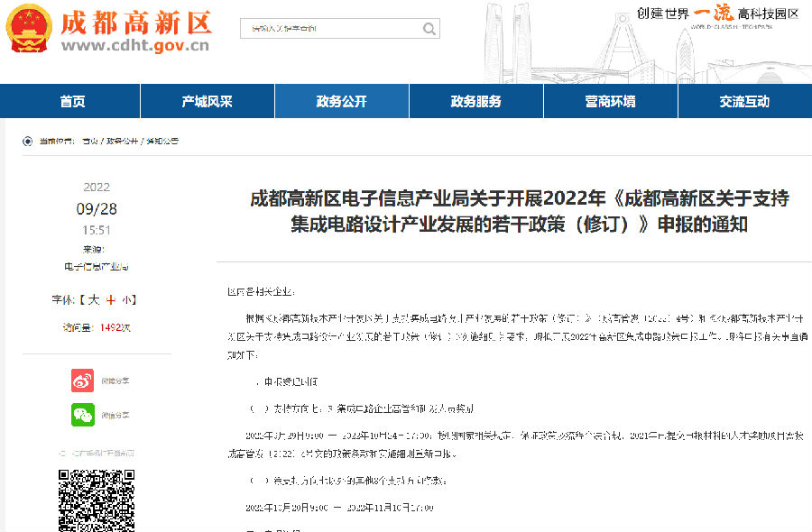Viewport: 812px width, 532px height.
Task: Share article via WeChat icon
Action: pyautogui.click(x=83, y=415)
